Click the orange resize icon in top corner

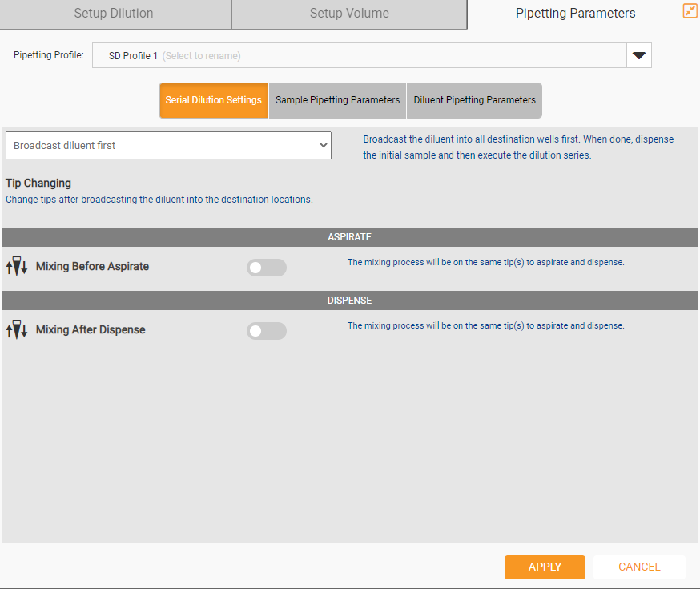(690, 11)
